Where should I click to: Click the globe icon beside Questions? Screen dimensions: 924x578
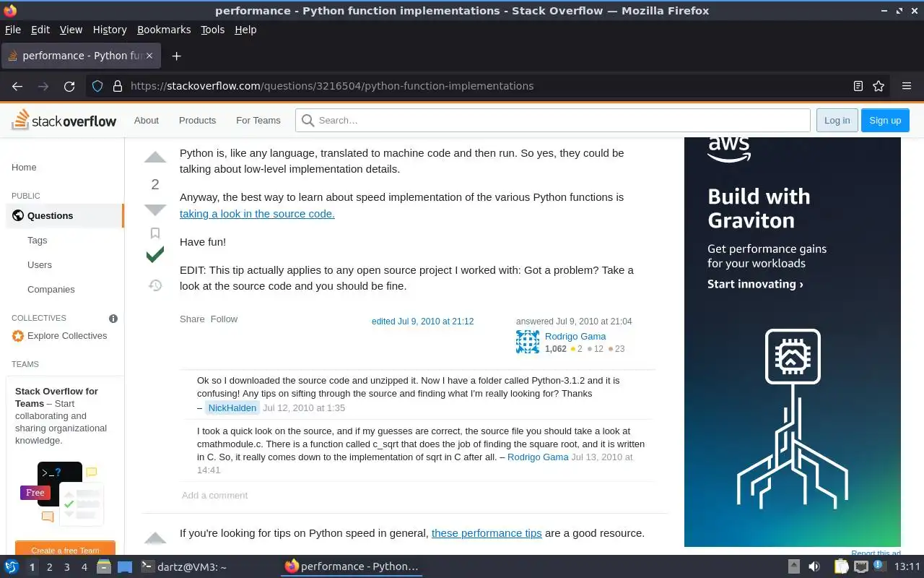point(18,215)
